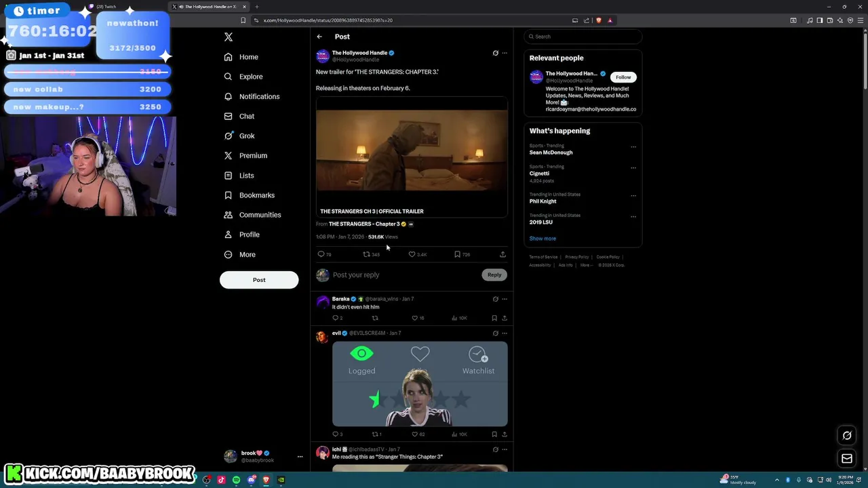Open more options for Sean McDonough trend
This screenshot has height=488, width=868.
coord(633,147)
